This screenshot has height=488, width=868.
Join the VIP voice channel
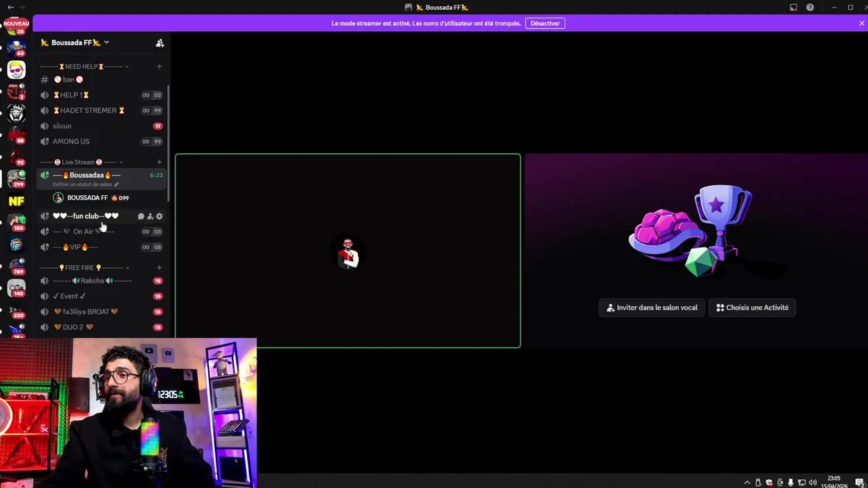(102, 247)
